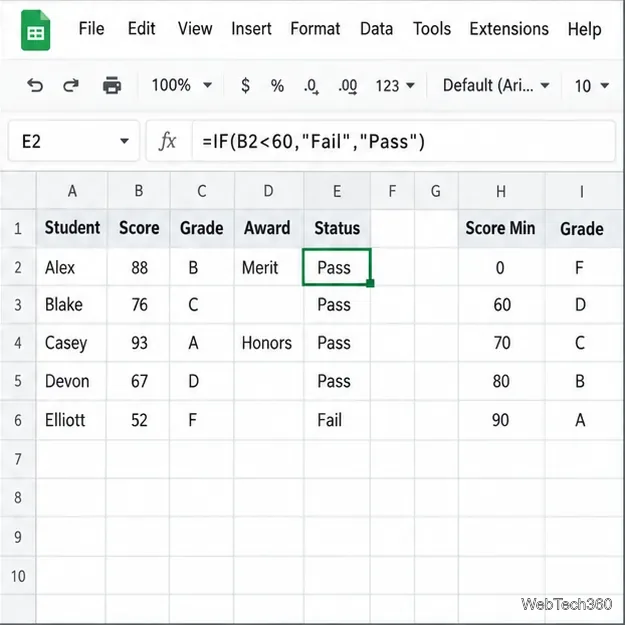Click the score cell "76"
625x625 pixels.
[x=139, y=305]
